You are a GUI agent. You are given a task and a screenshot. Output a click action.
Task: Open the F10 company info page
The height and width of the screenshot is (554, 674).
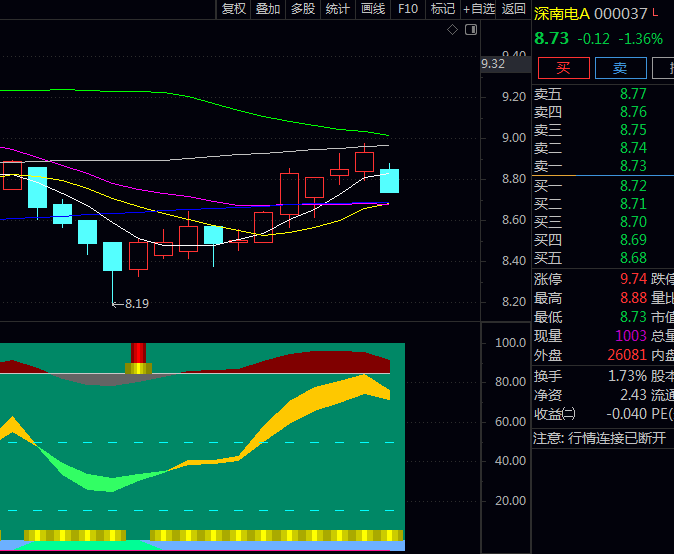click(407, 9)
